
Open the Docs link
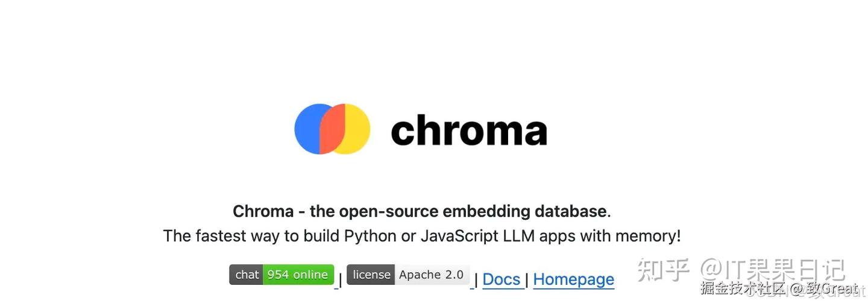tap(502, 279)
